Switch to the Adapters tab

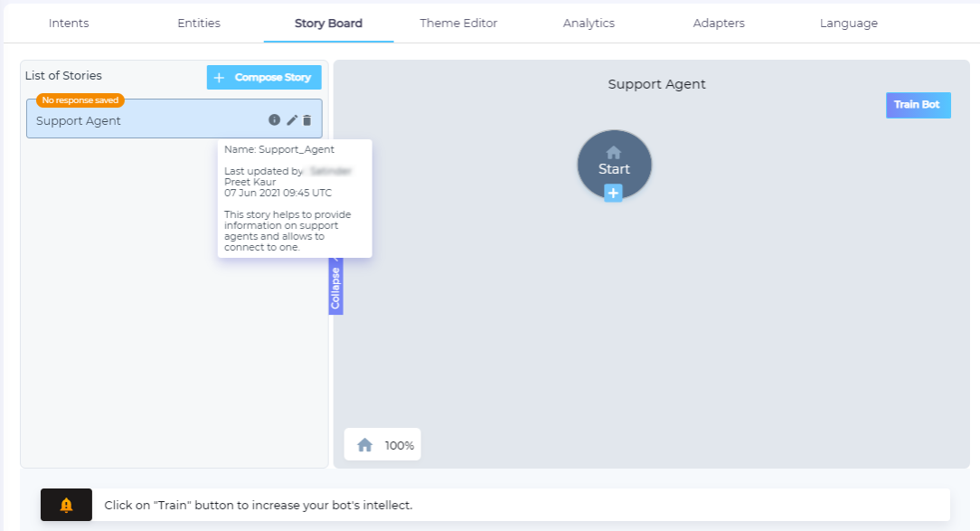coord(719,24)
